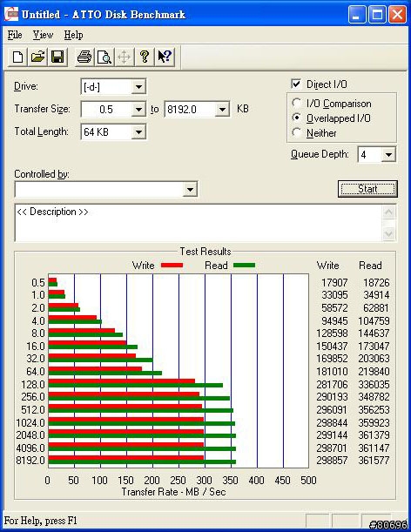Click the read value 336035
The image size is (411, 532).
coord(374,384)
